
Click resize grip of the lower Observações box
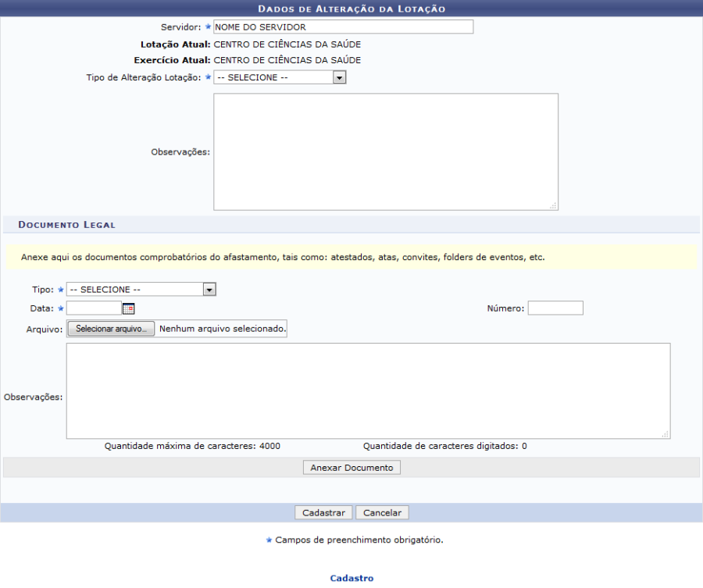(x=665, y=434)
